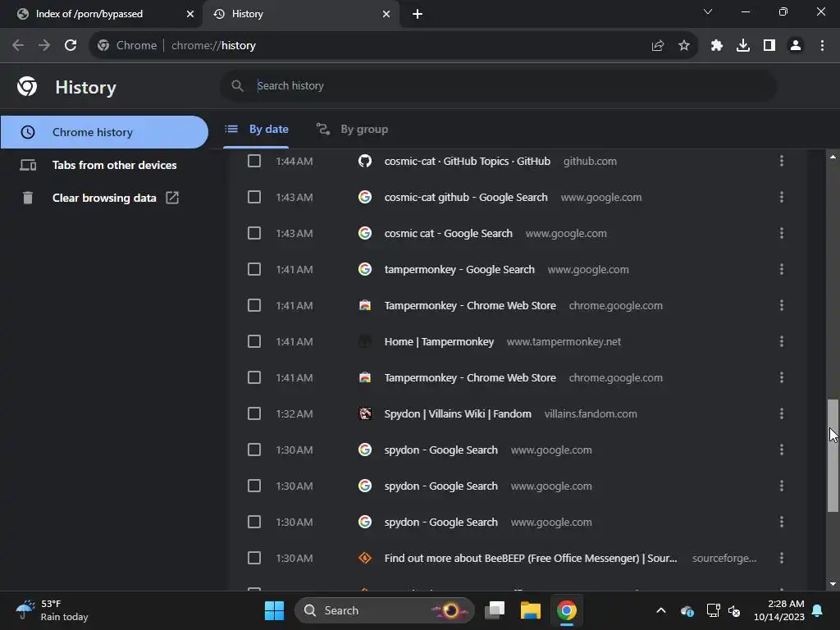Select Chrome history in sidebar
This screenshot has width=840, height=630.
[x=104, y=132]
